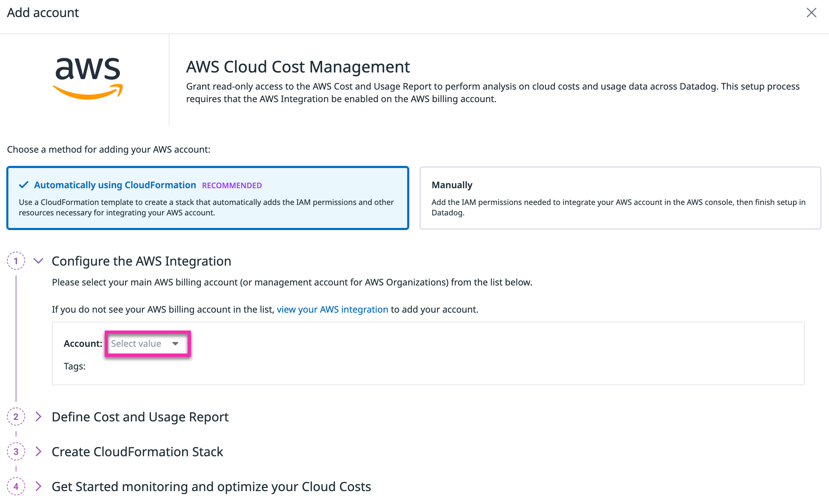Close the Add account dialog

811,13
